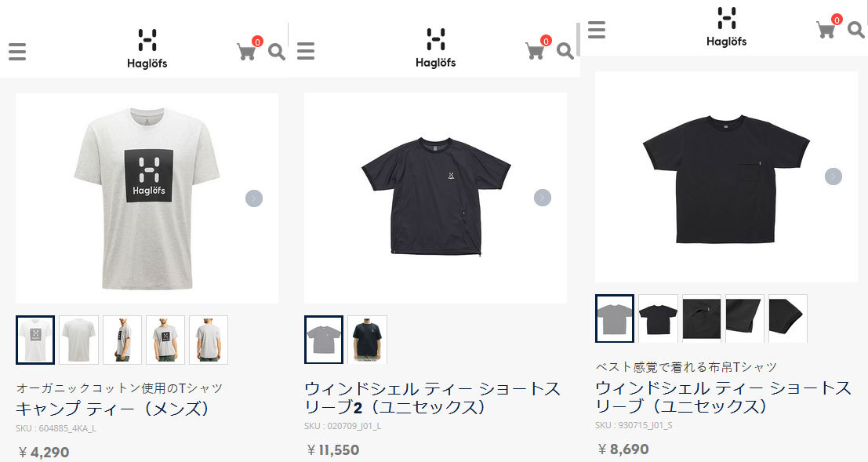Show next image of gray Haglöfs logo tee
868x462 pixels.
tap(254, 198)
